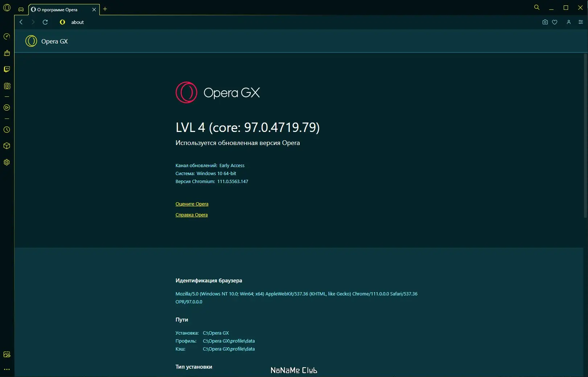Viewport: 588px width, 377px height.
Task: Go back to previous page
Action: click(x=21, y=22)
